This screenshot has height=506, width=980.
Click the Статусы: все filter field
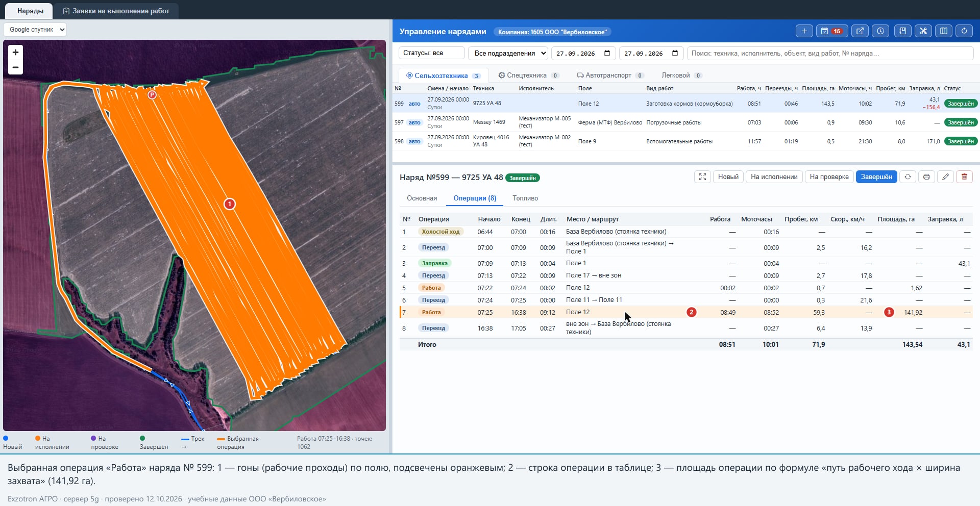click(x=431, y=53)
